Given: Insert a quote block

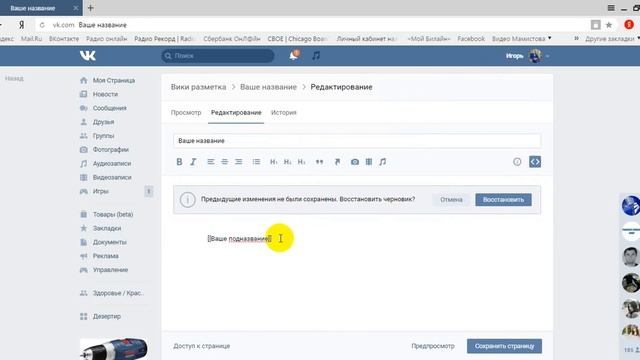Looking at the screenshot, I should [x=319, y=162].
